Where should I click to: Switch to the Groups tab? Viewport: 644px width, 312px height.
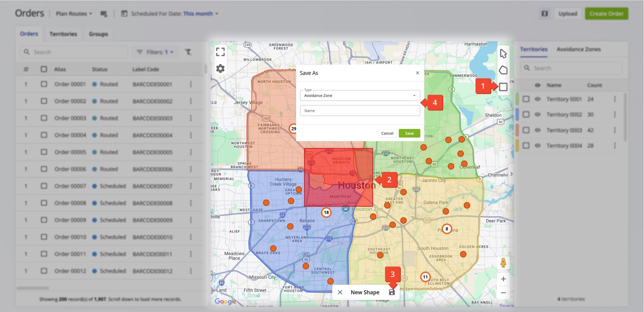[98, 34]
